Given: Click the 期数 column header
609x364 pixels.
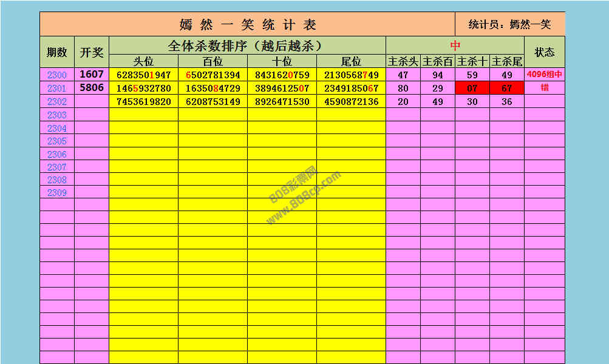Looking at the screenshot, I should tap(56, 52).
